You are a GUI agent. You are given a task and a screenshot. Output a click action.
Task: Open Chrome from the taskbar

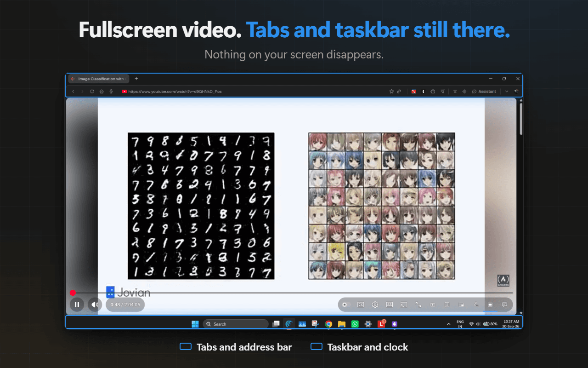pos(328,324)
